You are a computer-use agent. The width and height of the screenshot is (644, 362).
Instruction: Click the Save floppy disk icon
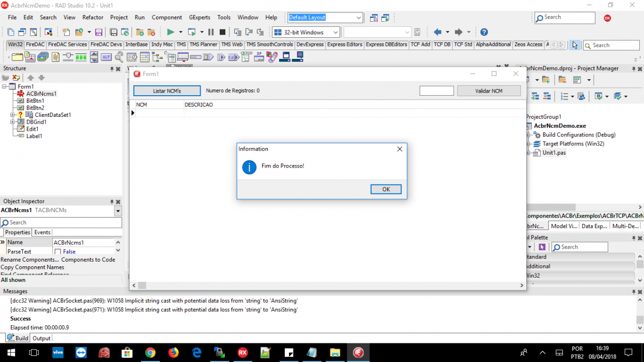pos(98,32)
